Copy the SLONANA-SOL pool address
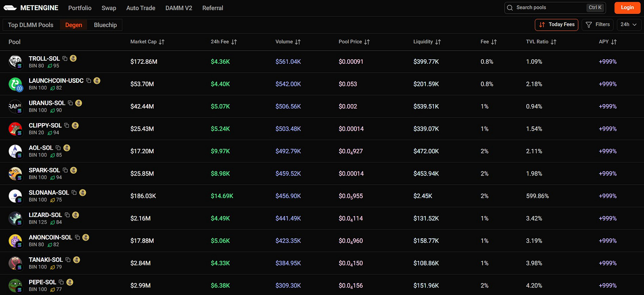 point(74,193)
